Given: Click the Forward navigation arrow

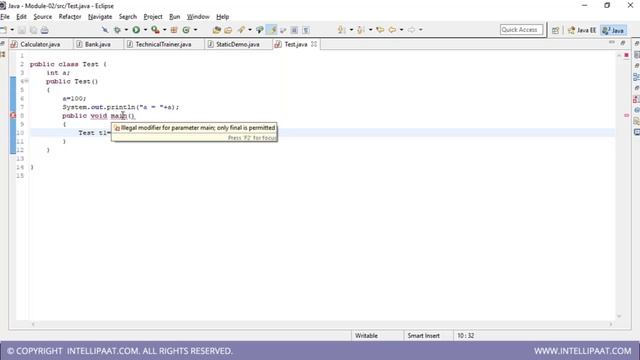Looking at the screenshot, I should click(x=411, y=30).
